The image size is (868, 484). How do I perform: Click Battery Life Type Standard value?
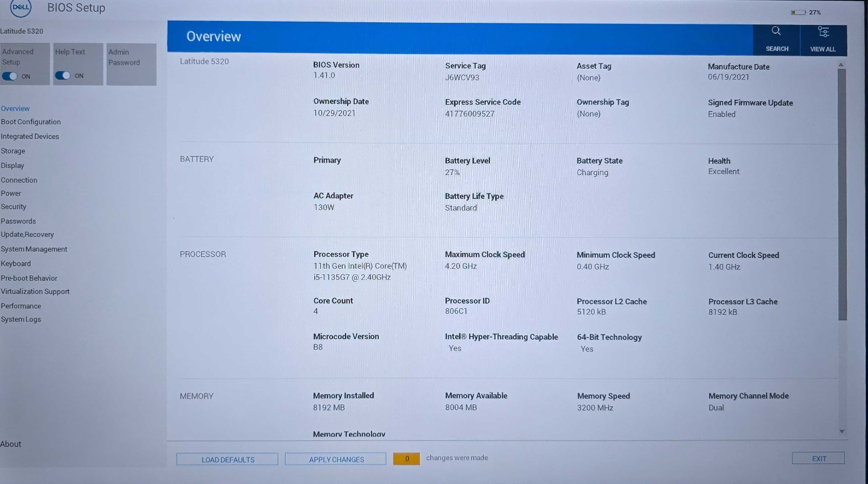(461, 208)
